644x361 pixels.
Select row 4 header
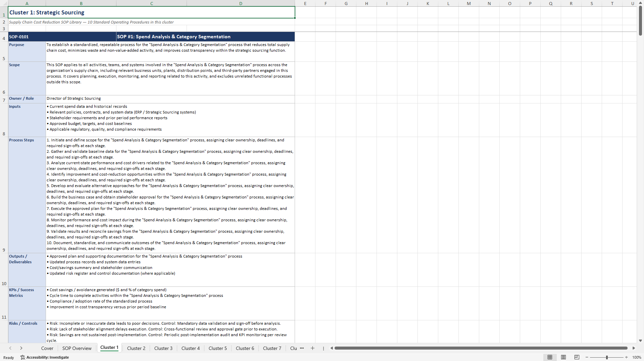[x=4, y=37]
